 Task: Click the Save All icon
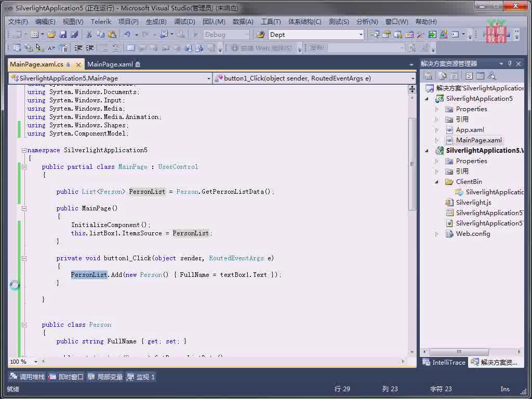tap(74, 35)
